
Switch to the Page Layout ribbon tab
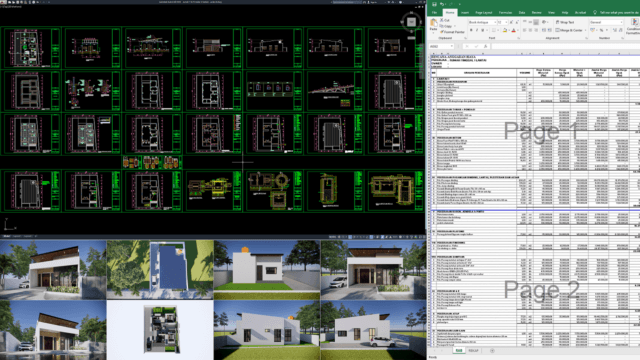[484, 13]
